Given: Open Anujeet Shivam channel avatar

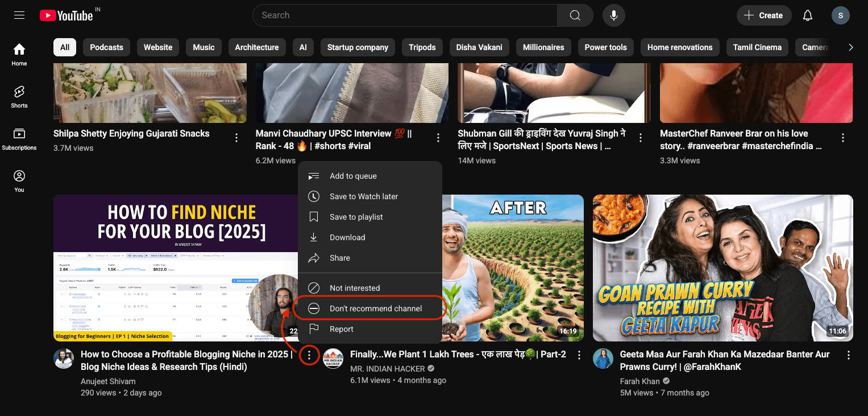Looking at the screenshot, I should point(64,359).
